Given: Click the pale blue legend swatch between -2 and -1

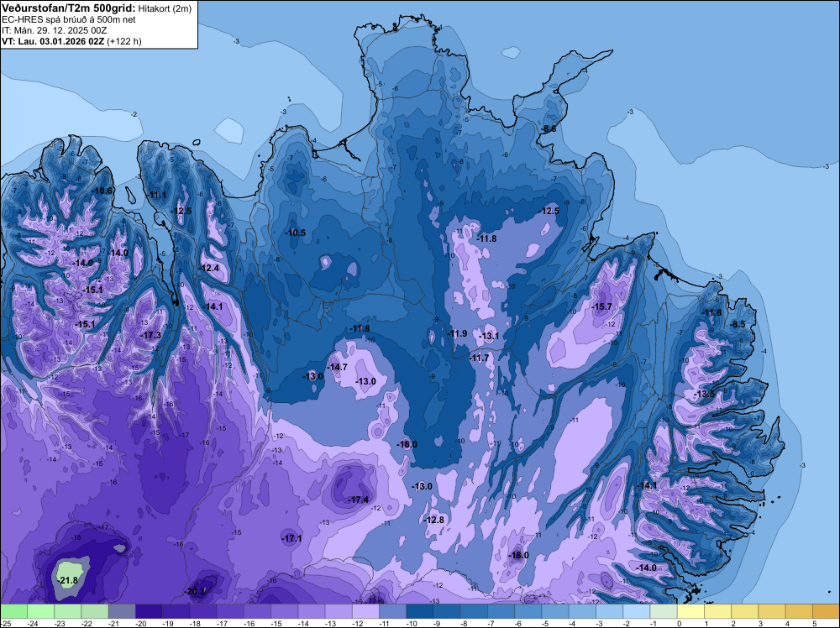Looking at the screenshot, I should [637, 611].
